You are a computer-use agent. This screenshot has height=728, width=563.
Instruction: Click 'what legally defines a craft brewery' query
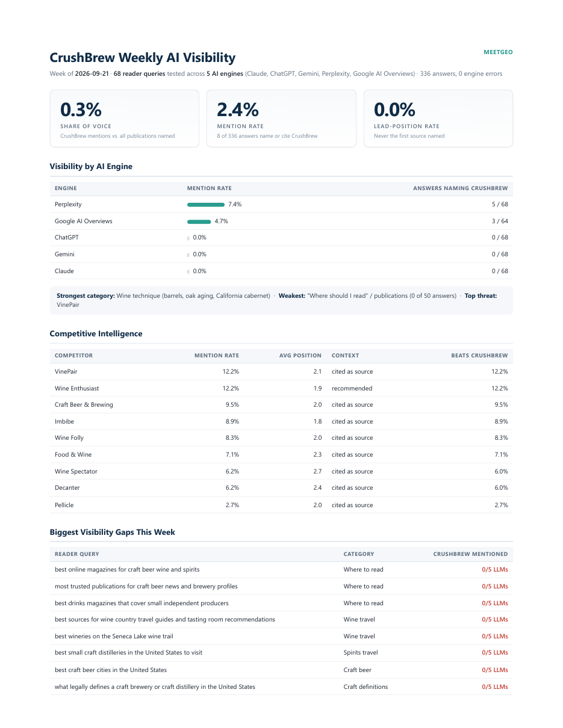point(155,687)
